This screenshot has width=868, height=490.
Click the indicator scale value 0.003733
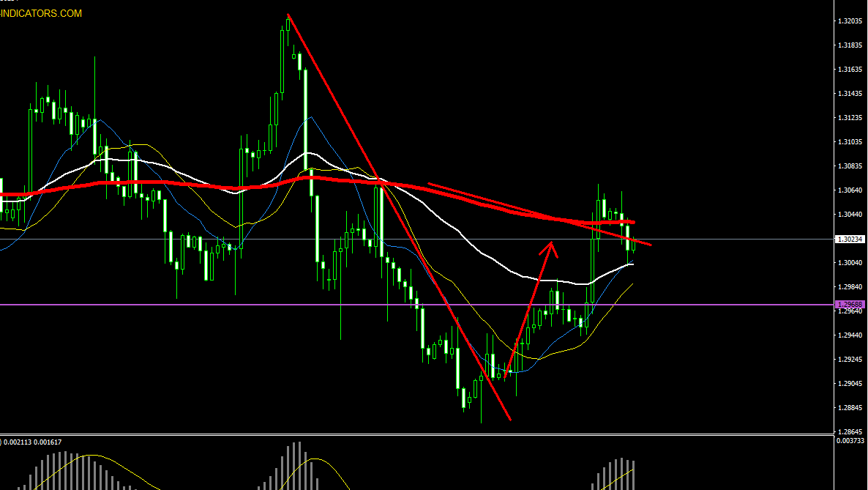tap(850, 441)
